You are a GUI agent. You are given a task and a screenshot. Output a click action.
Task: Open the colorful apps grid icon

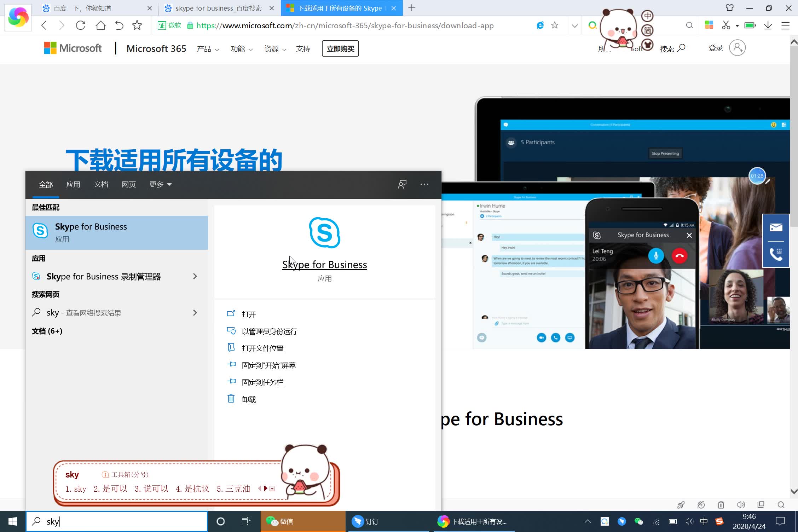tap(709, 25)
